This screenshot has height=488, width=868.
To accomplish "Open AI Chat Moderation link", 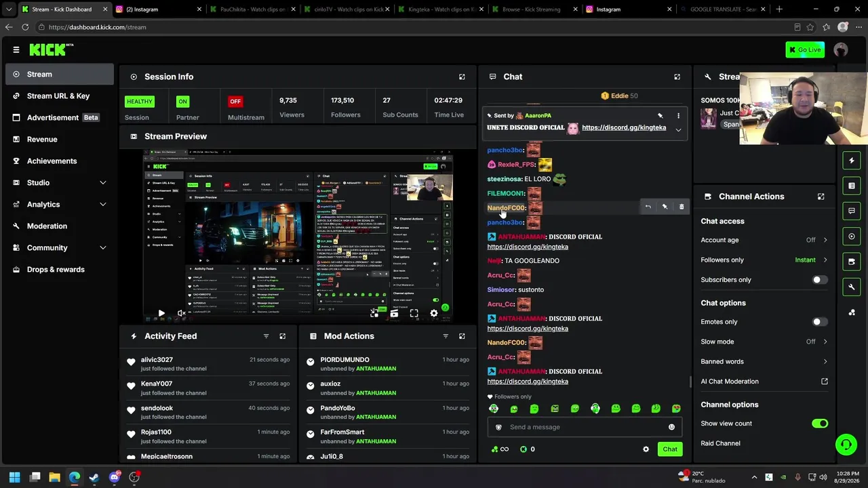I will tap(764, 382).
